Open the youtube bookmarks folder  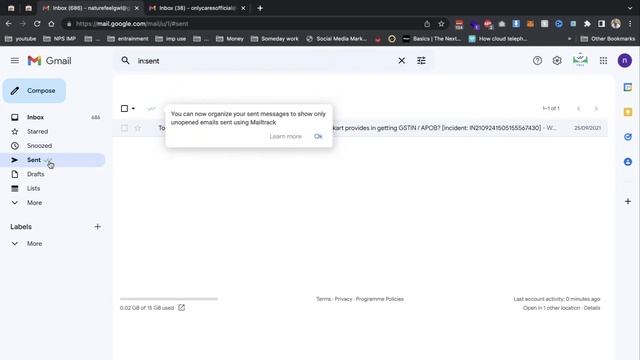(x=20, y=39)
